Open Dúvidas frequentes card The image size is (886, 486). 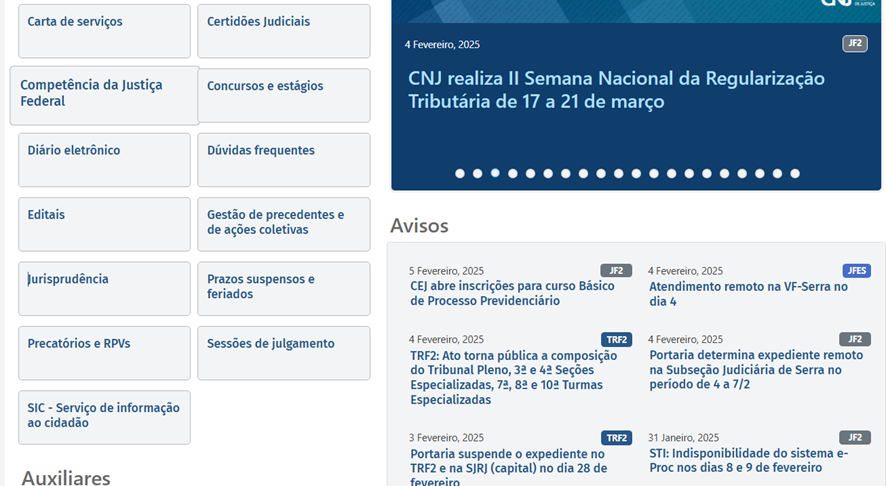(284, 160)
